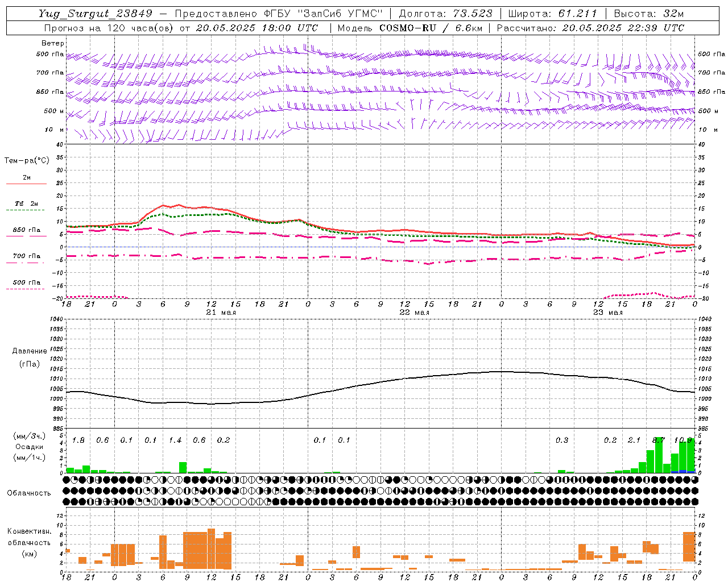The image size is (728, 582).
Task: Click the Долгота: 73.523 value
Action: click(445, 14)
